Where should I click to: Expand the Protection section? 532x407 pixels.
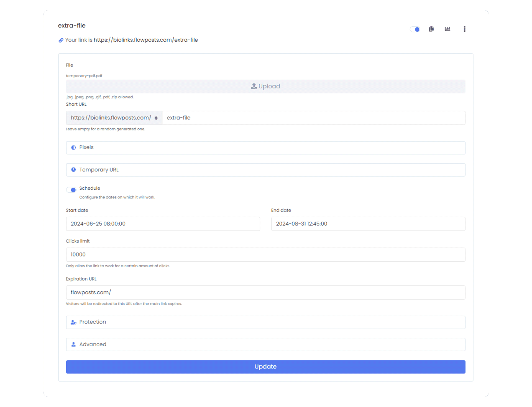tap(265, 322)
